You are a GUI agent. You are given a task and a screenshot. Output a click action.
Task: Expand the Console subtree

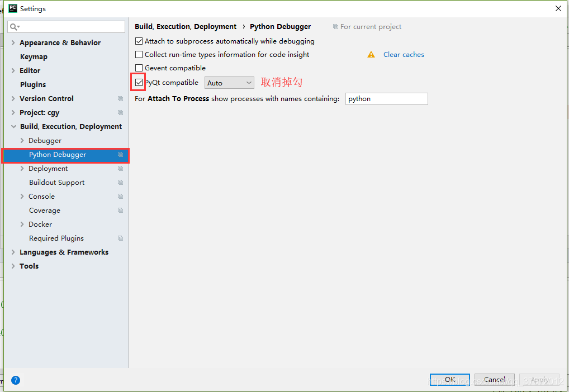point(22,196)
